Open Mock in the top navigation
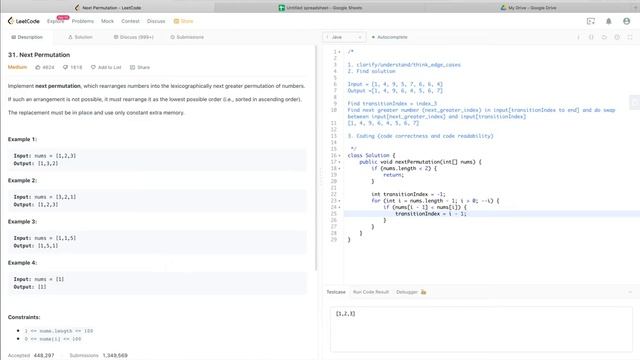640x360 pixels. pos(107,21)
